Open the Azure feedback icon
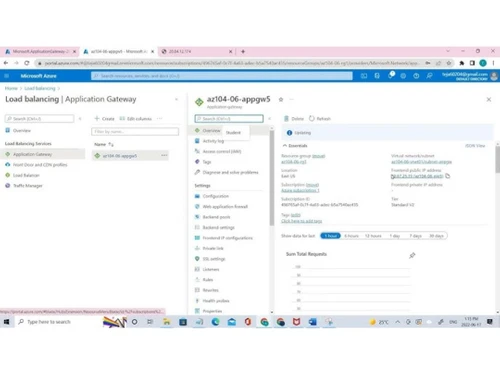Screen dimensions: 500x375 [x=429, y=76]
